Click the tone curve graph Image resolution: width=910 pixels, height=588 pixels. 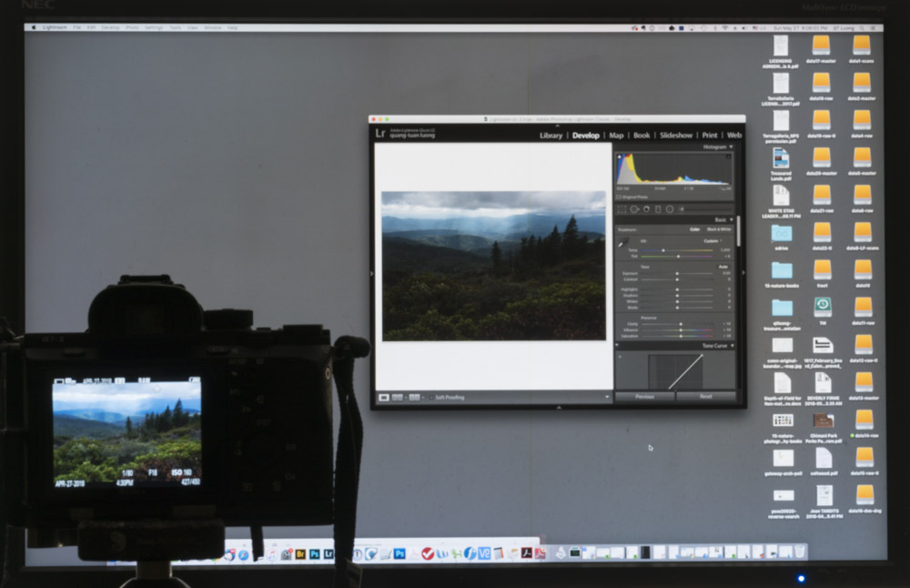[x=675, y=371]
